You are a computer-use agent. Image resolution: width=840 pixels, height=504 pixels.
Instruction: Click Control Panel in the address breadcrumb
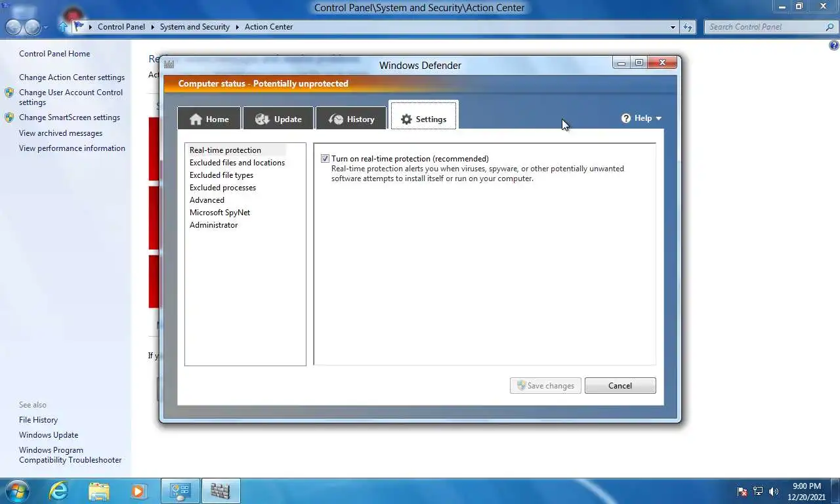click(x=121, y=27)
